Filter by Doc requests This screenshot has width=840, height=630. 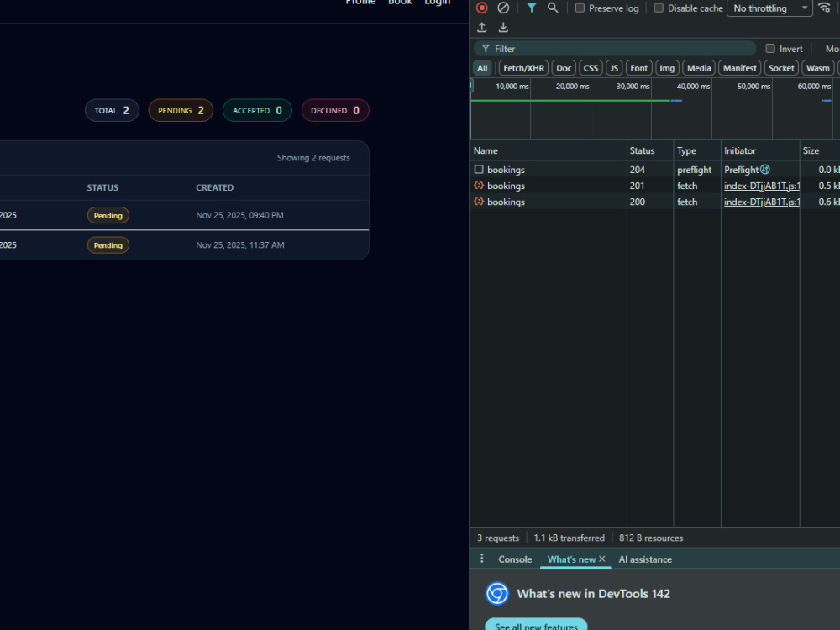coord(564,68)
